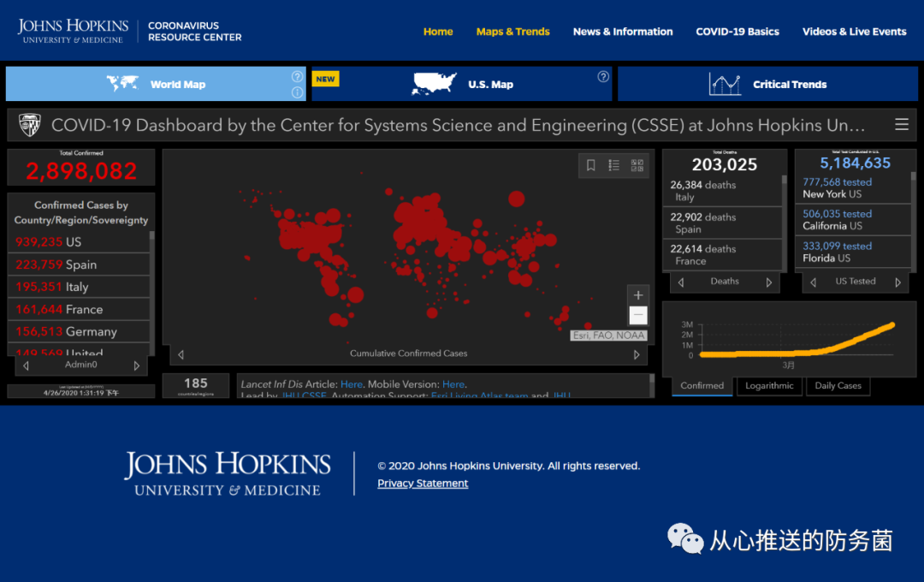Select New York 777,568 tested entry
924x582 pixels.
[853, 188]
